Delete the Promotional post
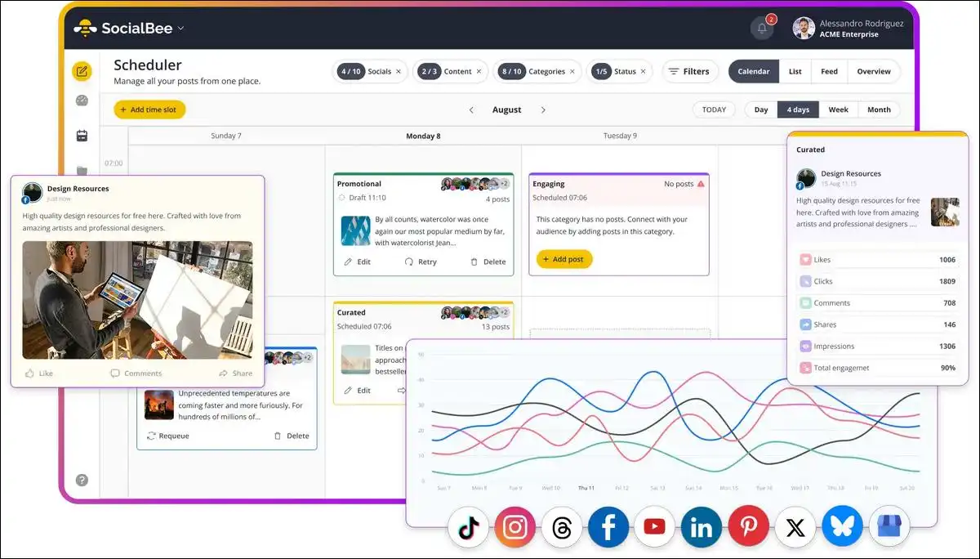The height and width of the screenshot is (559, 980). click(488, 262)
